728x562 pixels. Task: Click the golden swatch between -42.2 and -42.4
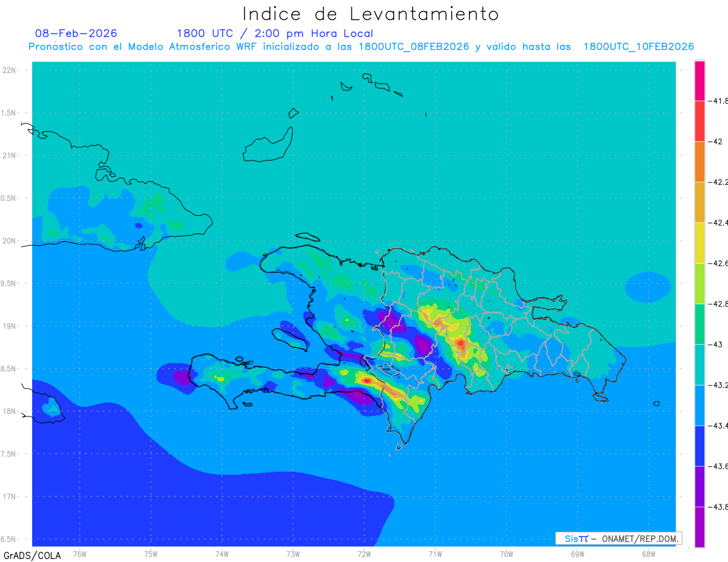[x=699, y=202]
